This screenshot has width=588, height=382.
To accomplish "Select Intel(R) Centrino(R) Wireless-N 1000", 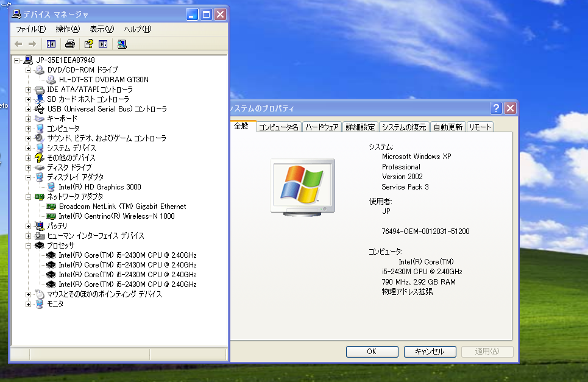I will click(x=116, y=216).
